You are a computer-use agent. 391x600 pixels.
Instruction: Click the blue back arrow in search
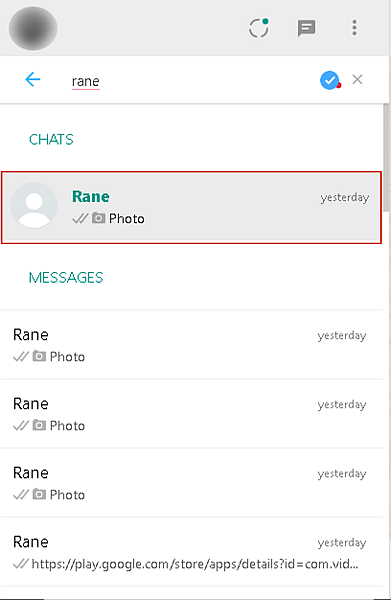point(33,80)
